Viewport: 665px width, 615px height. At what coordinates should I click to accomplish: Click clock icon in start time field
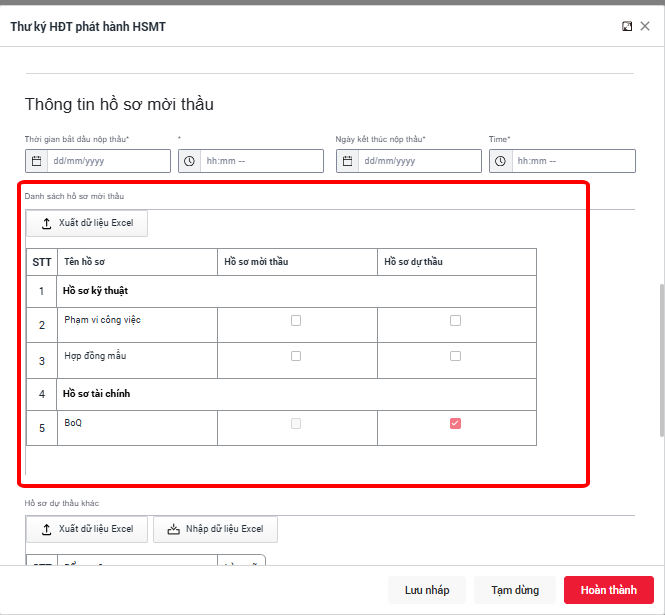pos(190,161)
